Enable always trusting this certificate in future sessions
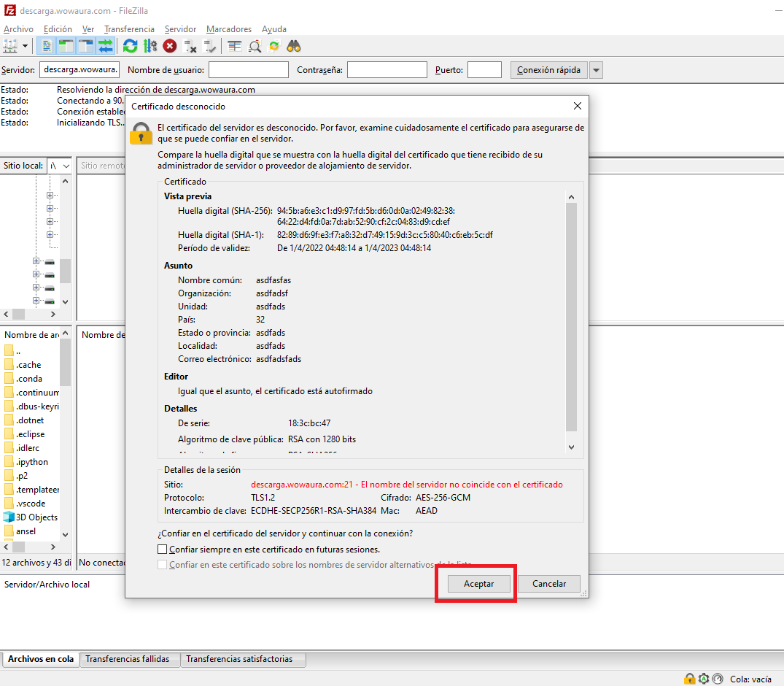 (162, 549)
